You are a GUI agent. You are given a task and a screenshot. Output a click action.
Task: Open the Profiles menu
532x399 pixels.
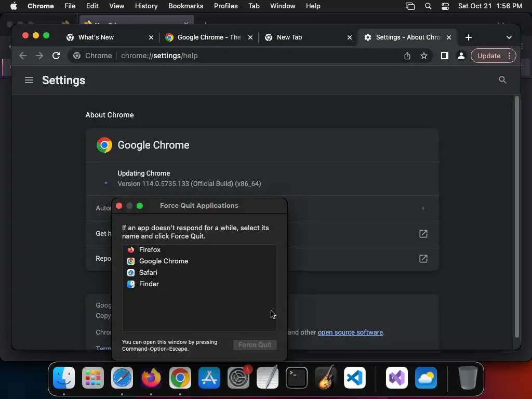(x=225, y=6)
